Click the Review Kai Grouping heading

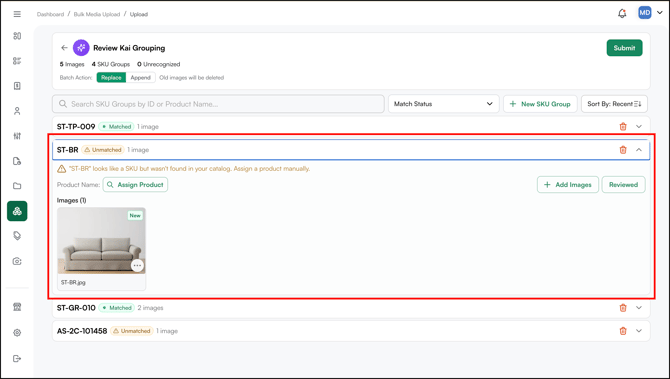129,48
